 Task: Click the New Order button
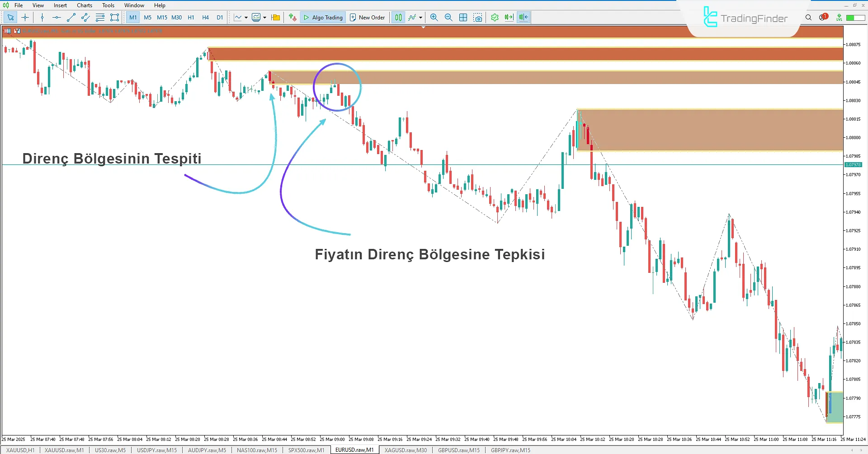pyautogui.click(x=367, y=18)
